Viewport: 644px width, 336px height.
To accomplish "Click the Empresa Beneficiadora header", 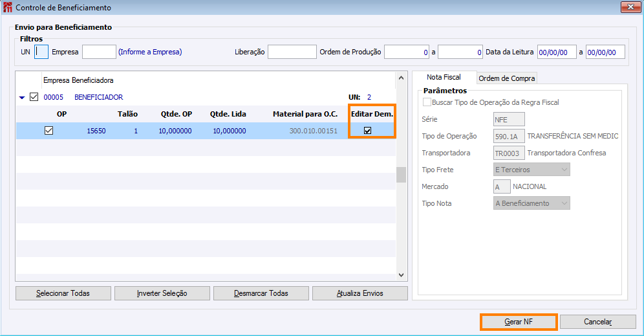I will click(78, 80).
